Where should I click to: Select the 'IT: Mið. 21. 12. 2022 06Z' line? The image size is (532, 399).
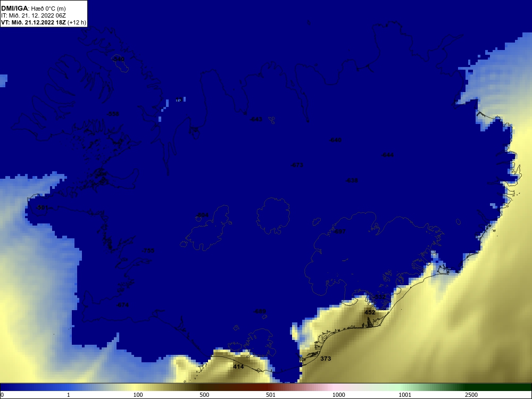(x=32, y=15)
